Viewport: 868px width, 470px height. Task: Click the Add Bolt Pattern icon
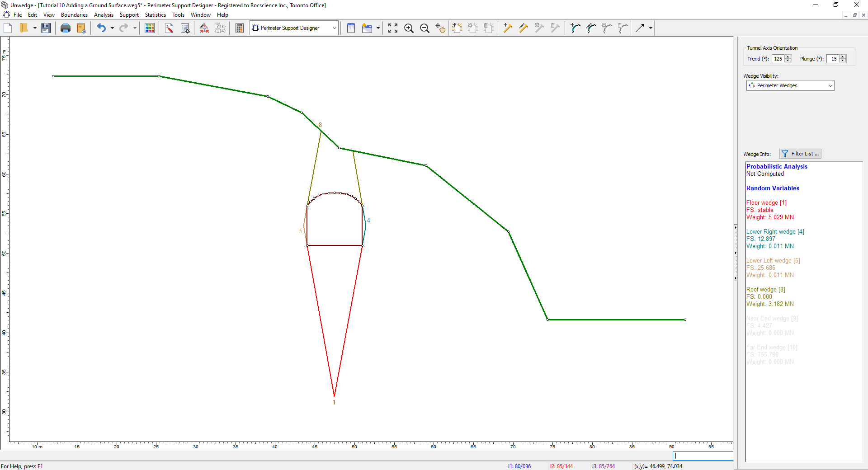(x=457, y=28)
